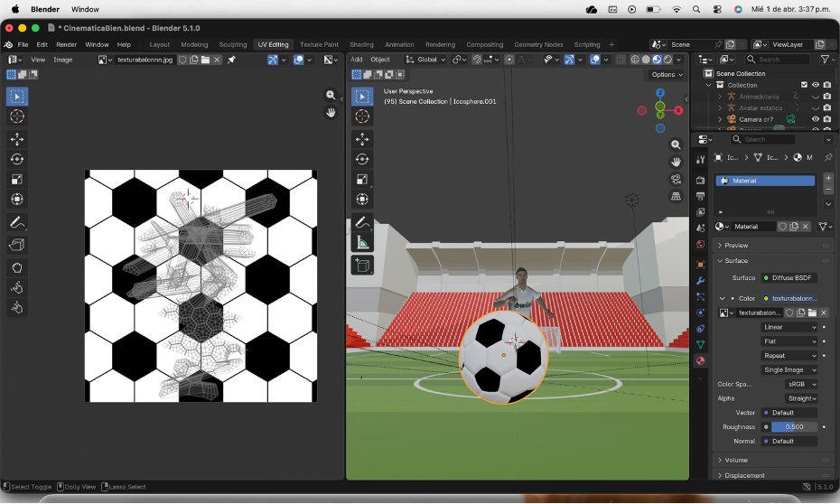
Task: Toggle the Collection exclude checkbox
Action: click(x=804, y=85)
